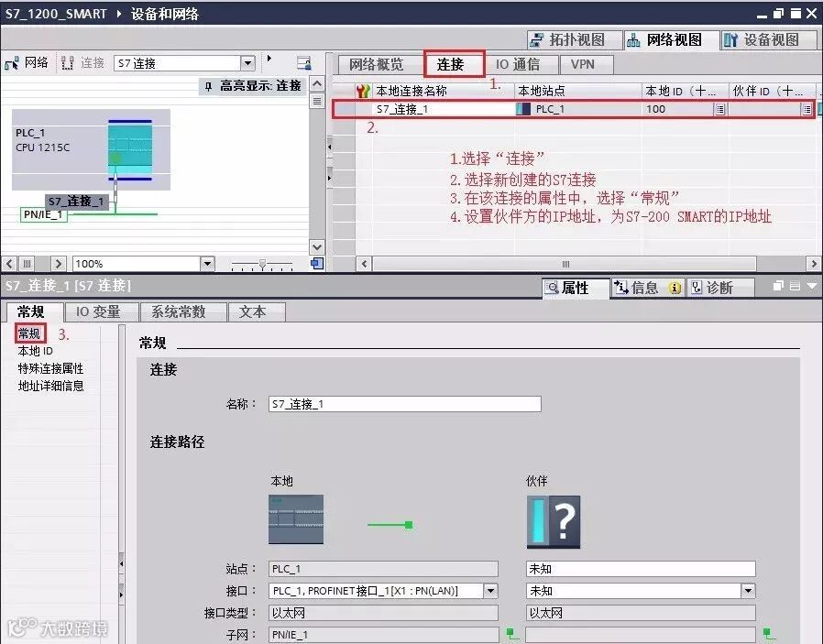Select 本地 ID in properties tree
The image size is (823, 644).
(x=36, y=351)
